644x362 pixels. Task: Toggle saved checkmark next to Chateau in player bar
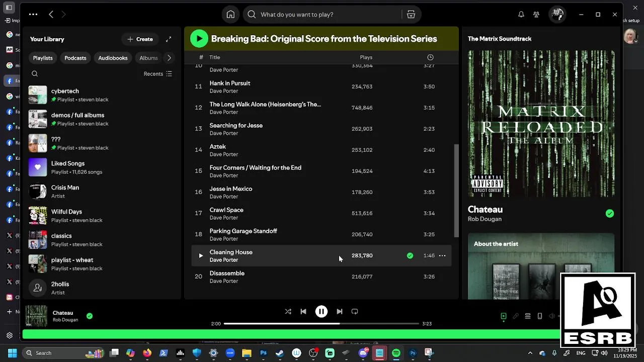point(90,316)
